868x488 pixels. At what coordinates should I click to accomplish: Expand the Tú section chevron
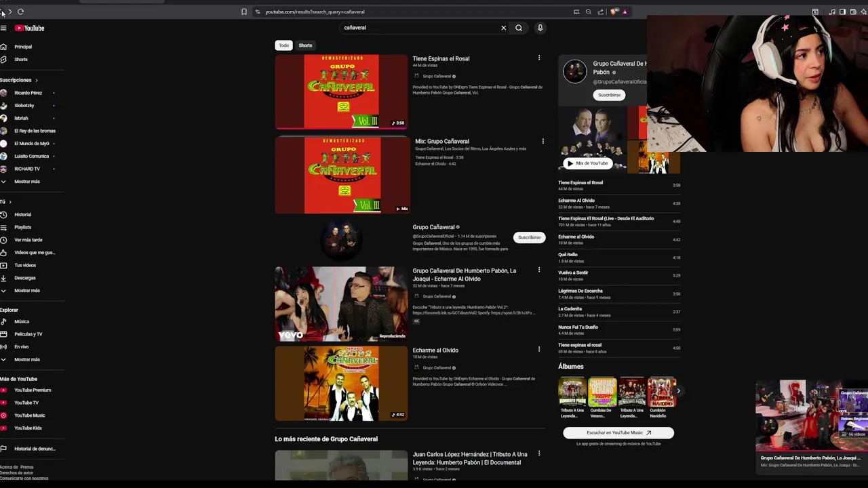coord(10,202)
